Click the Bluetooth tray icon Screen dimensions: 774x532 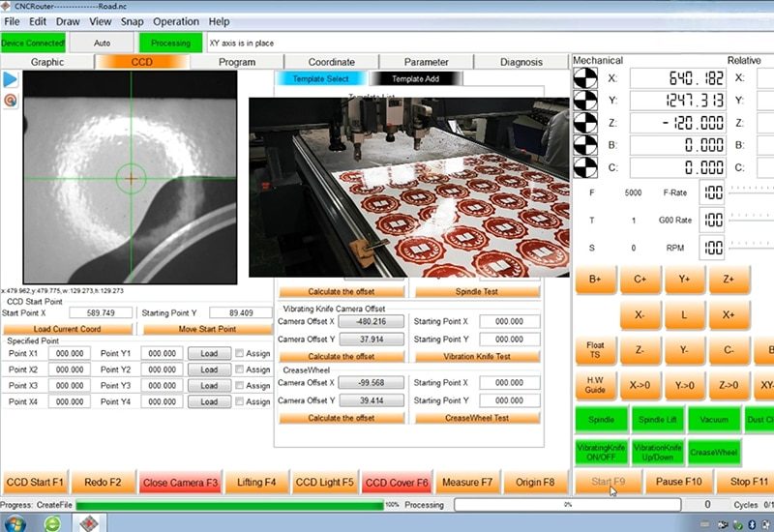pos(753,524)
